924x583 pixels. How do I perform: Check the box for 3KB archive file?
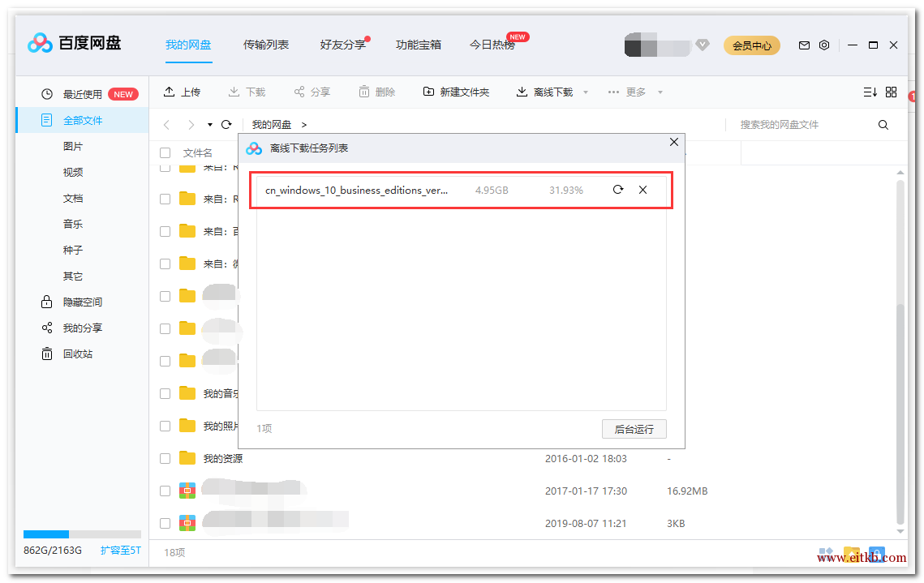pos(165,523)
